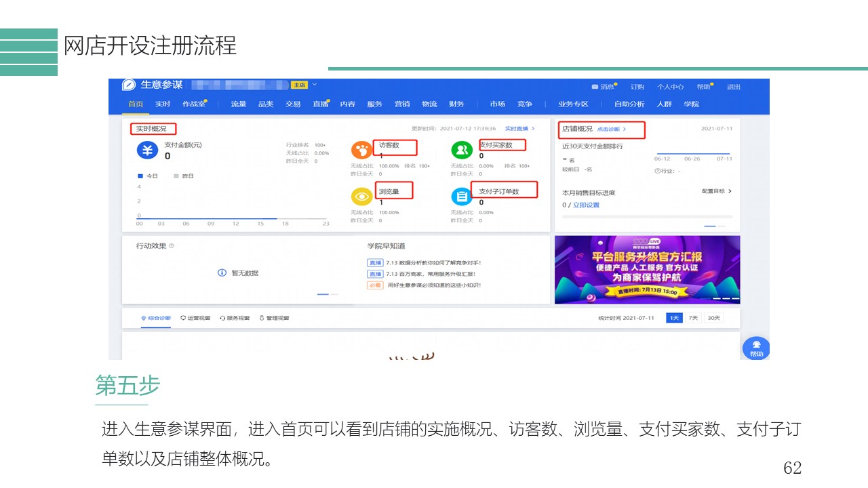Go to the 流量 tab

point(239,104)
